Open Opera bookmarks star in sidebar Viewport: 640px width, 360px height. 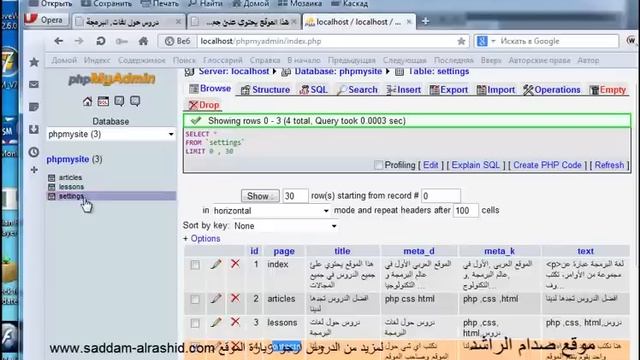tap(34, 62)
